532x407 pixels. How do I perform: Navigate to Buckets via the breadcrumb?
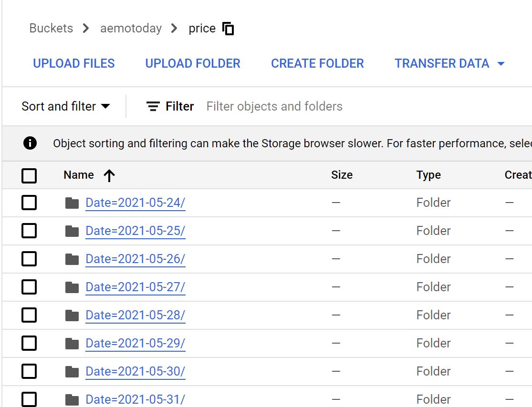51,28
